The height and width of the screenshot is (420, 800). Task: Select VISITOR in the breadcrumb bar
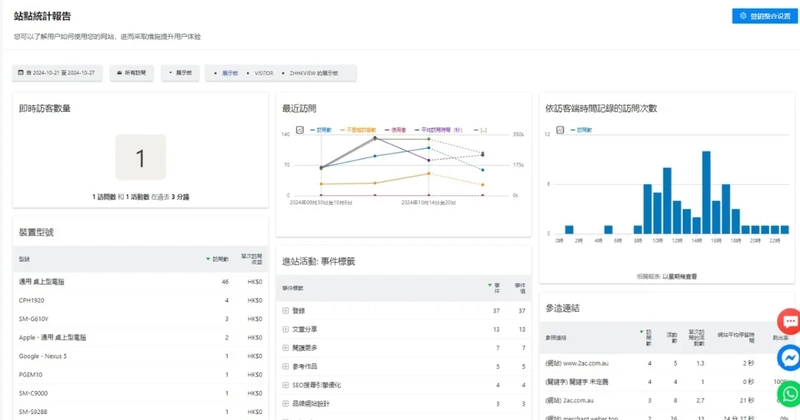coord(264,73)
